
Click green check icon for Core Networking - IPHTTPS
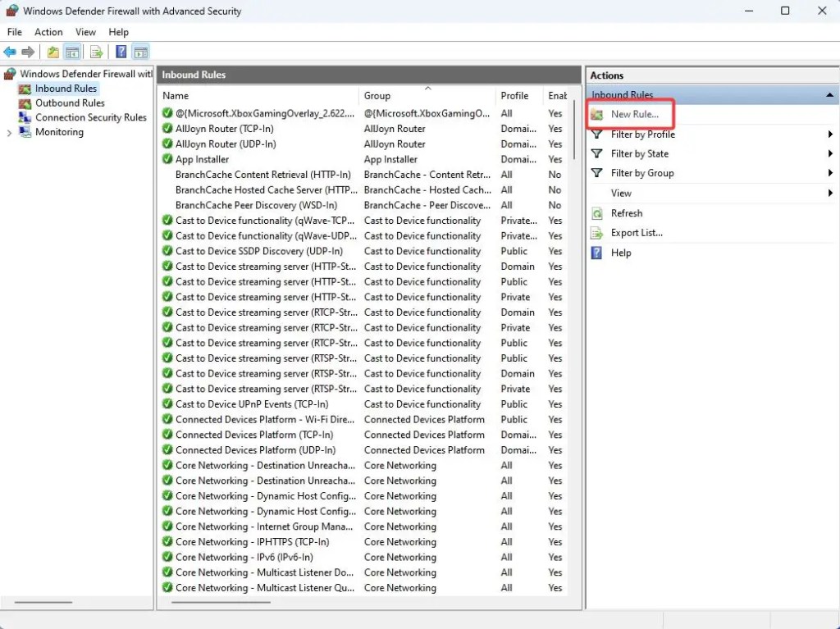click(x=167, y=542)
